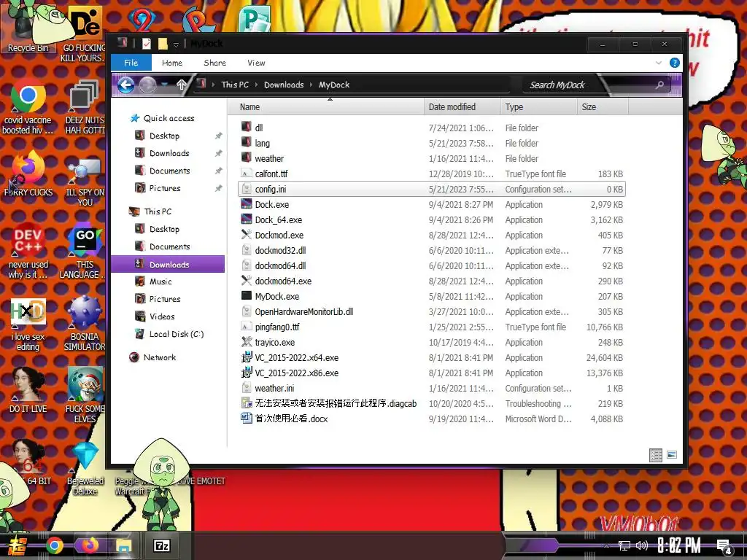The height and width of the screenshot is (560, 747).
Task: Open the 'ILL SPY ON YOU' desktop shortcut
Action: click(x=85, y=183)
